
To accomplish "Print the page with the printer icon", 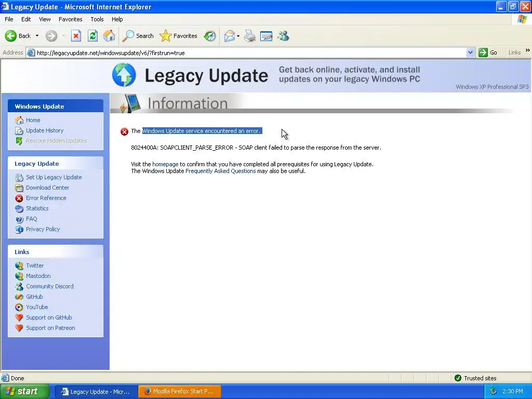I will click(x=250, y=36).
